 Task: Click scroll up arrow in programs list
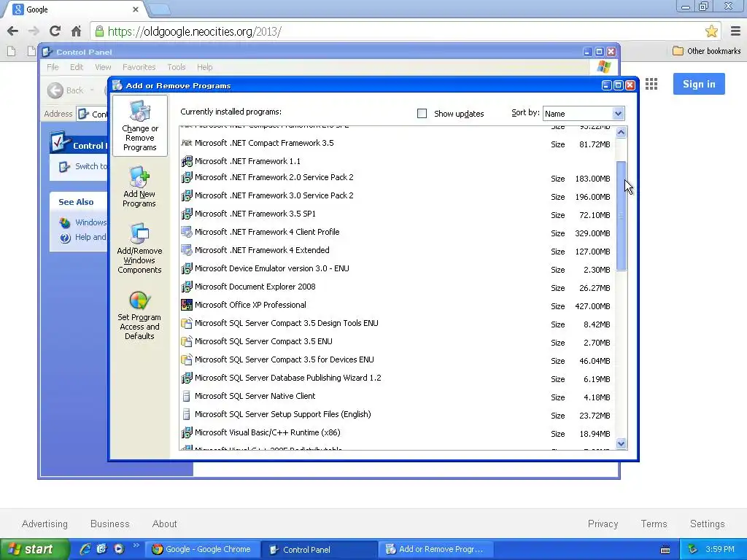[x=621, y=132]
